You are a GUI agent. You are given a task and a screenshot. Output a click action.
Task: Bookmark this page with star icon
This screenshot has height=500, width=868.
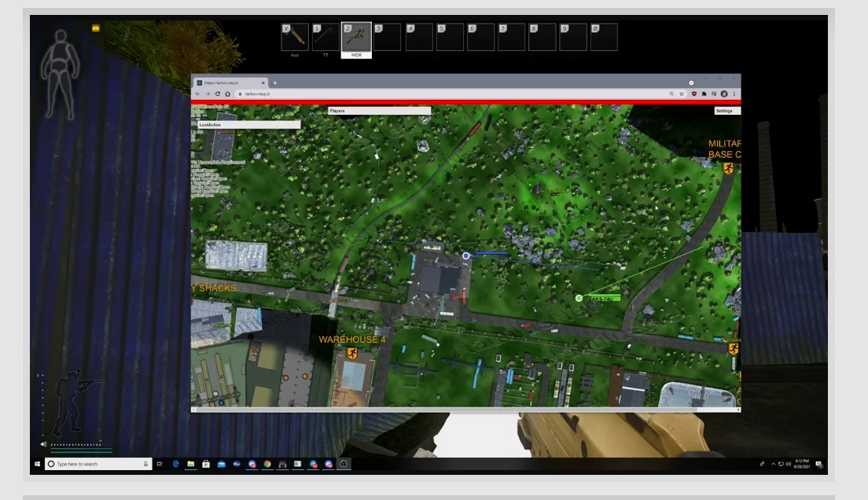tap(682, 94)
